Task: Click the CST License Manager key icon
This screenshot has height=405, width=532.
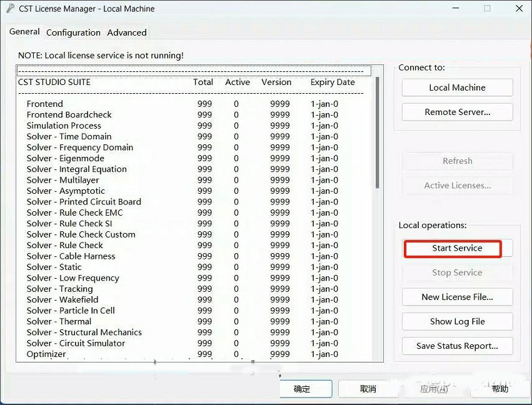Action: click(x=11, y=8)
